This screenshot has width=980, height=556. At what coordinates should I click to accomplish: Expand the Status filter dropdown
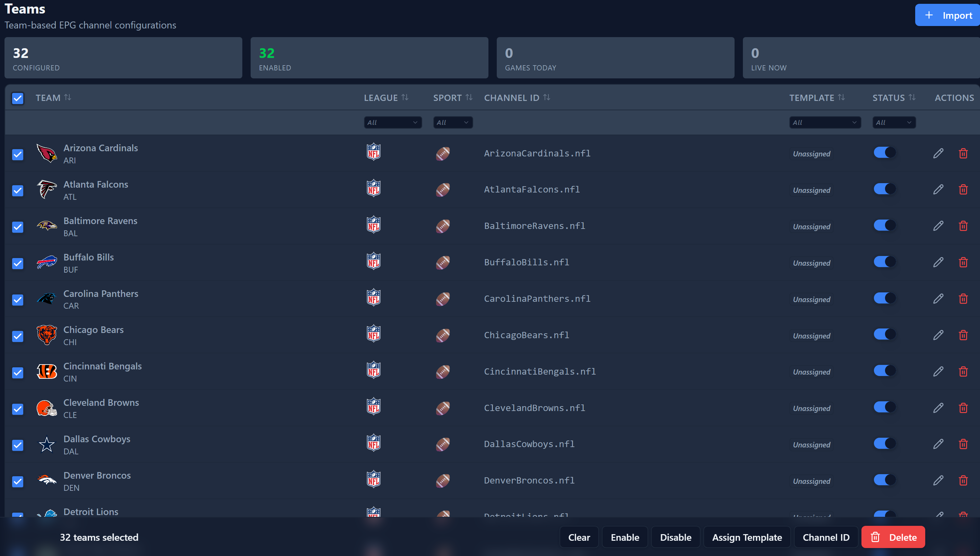pyautogui.click(x=893, y=122)
